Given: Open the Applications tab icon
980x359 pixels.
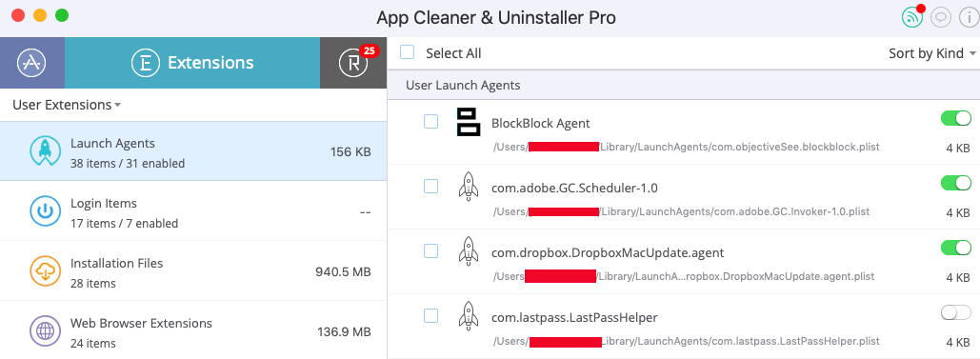Looking at the screenshot, I should (31, 63).
